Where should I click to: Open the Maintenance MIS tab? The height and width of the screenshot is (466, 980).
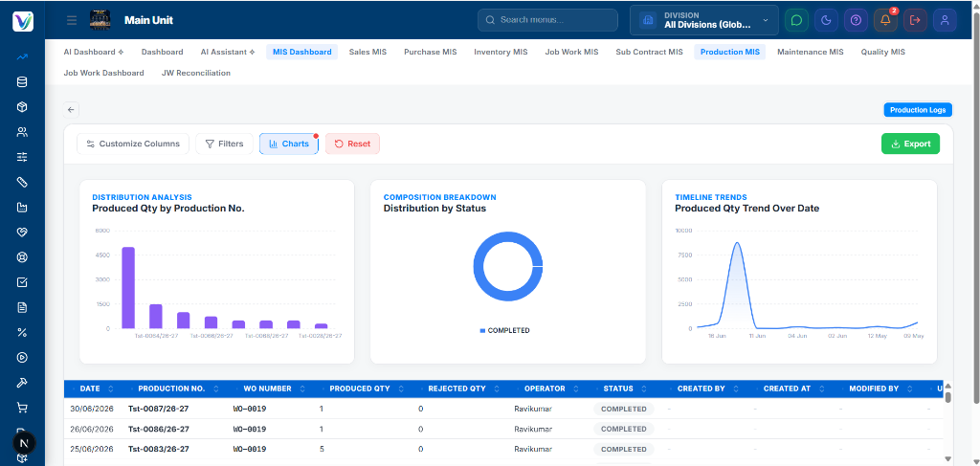(x=810, y=52)
